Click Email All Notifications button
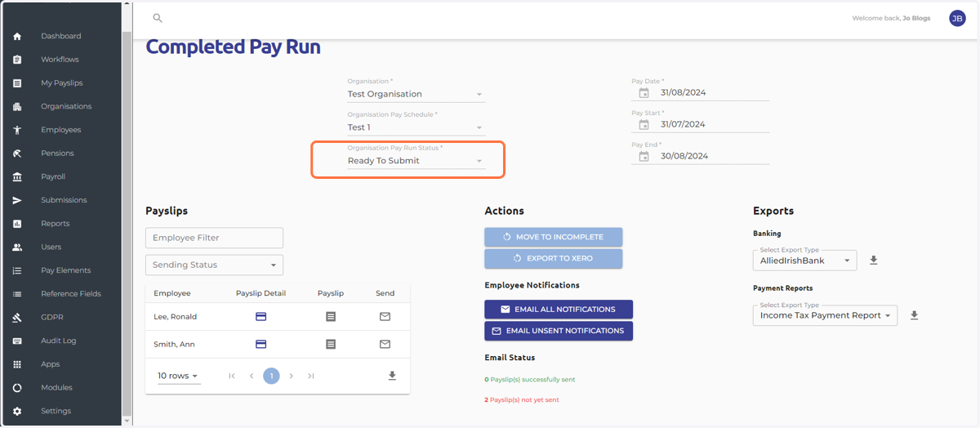 coord(559,310)
